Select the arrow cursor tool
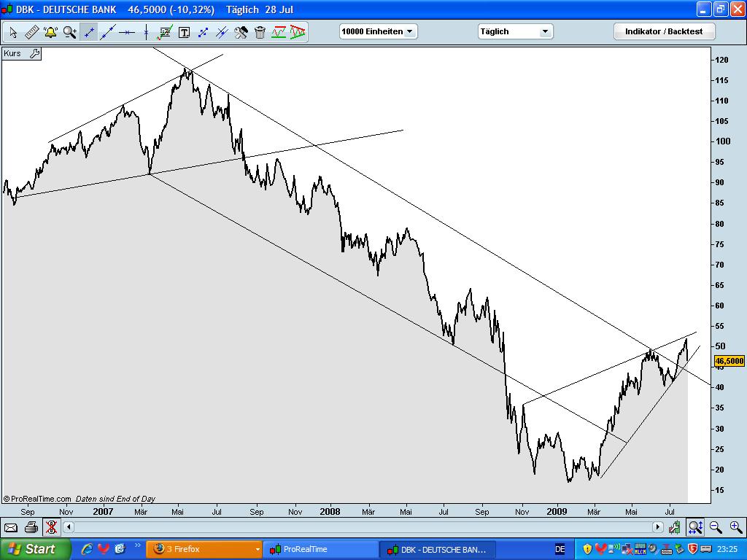This screenshot has width=747, height=560. tap(13, 32)
